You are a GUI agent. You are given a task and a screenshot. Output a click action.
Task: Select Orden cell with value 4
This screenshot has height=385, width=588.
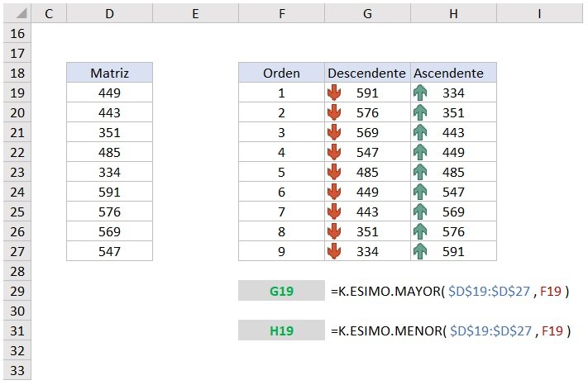coord(282,152)
